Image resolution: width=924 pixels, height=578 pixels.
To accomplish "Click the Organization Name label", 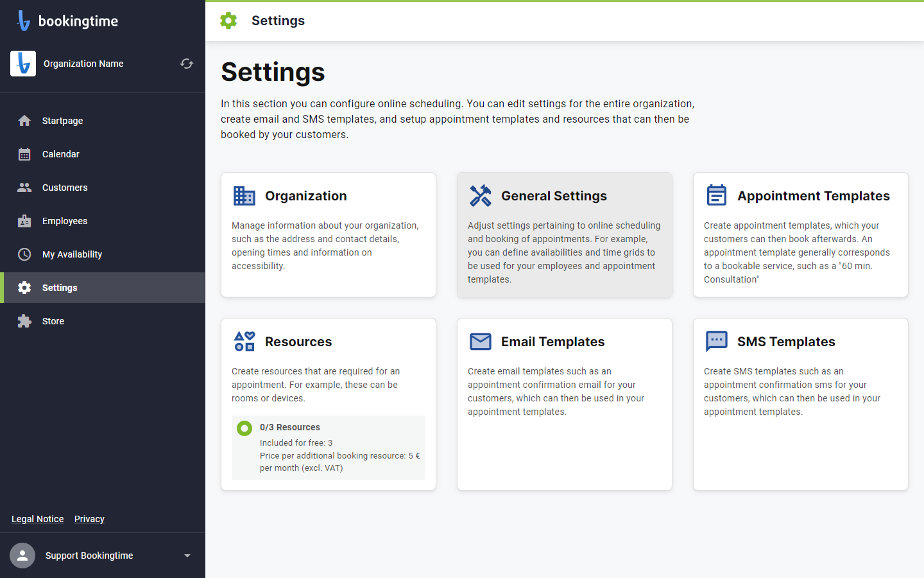I will pos(83,64).
